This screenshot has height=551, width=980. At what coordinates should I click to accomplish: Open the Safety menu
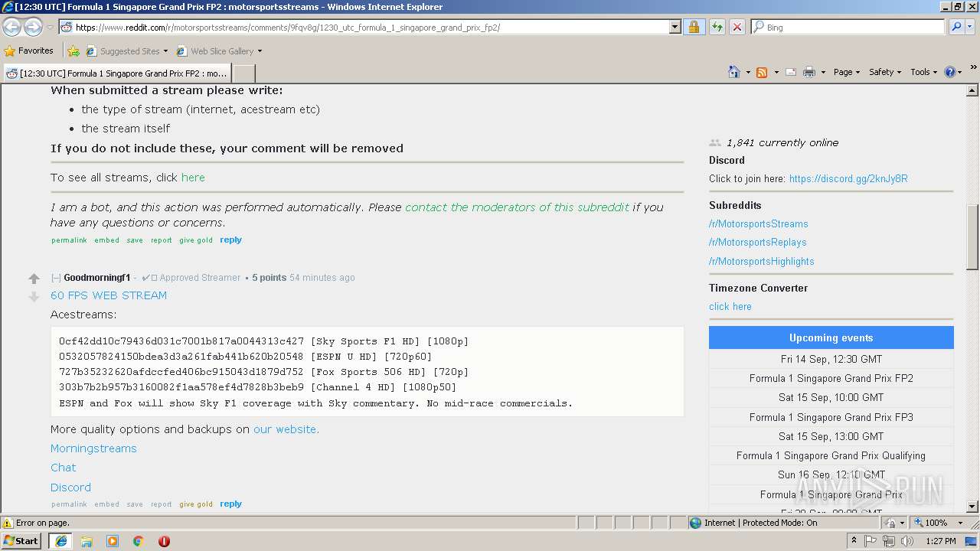(x=885, y=72)
